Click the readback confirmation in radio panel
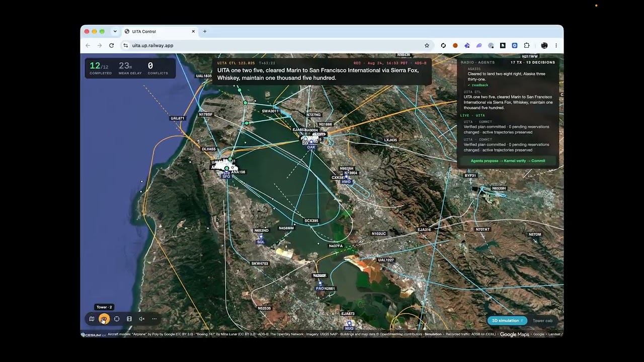This screenshot has width=644, height=362. pyautogui.click(x=478, y=85)
